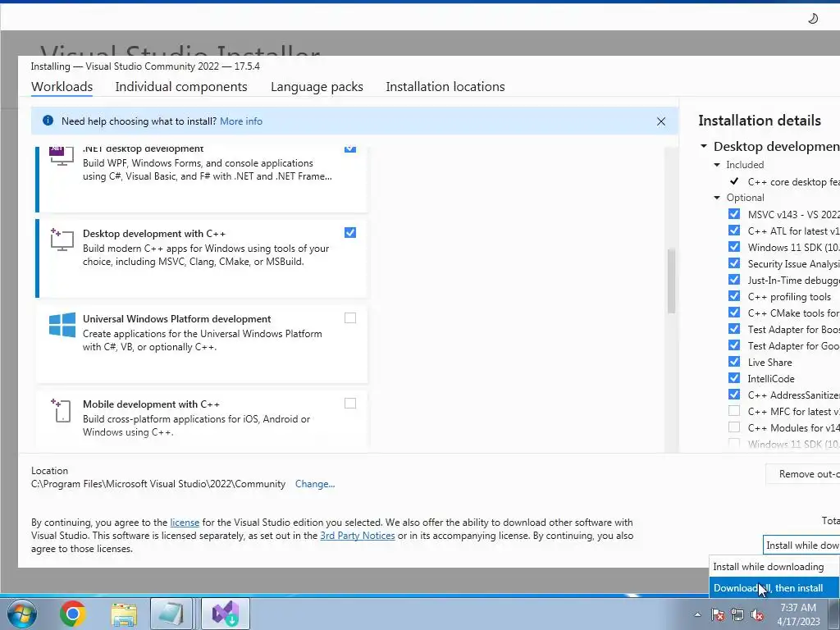Uncheck Live Share component

coord(734,362)
